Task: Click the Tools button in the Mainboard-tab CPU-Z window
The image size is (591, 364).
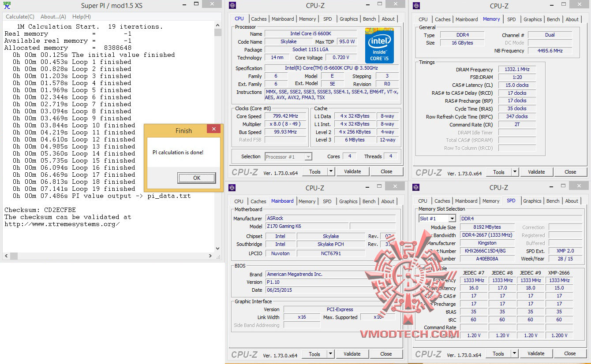Action: (x=314, y=354)
